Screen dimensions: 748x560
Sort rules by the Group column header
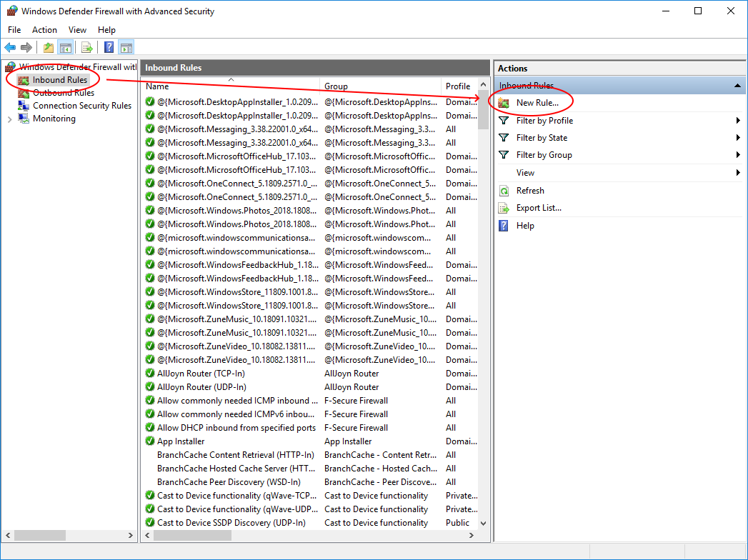[x=380, y=86]
